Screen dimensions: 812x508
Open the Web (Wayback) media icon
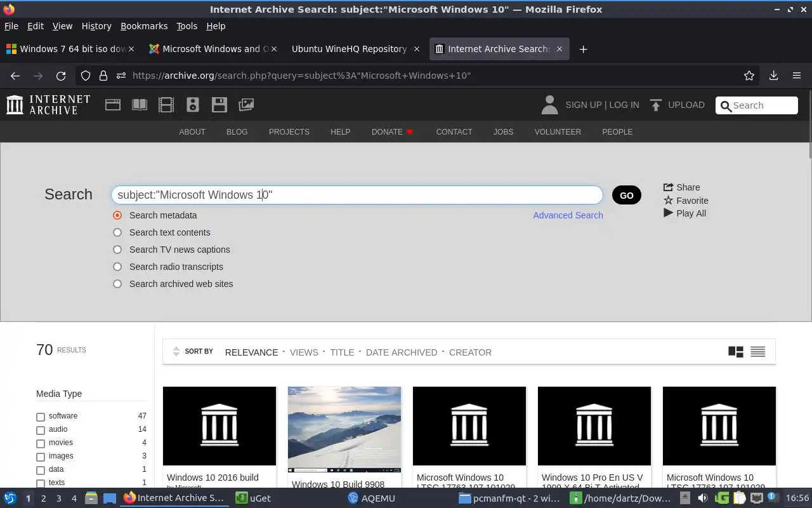click(x=113, y=105)
